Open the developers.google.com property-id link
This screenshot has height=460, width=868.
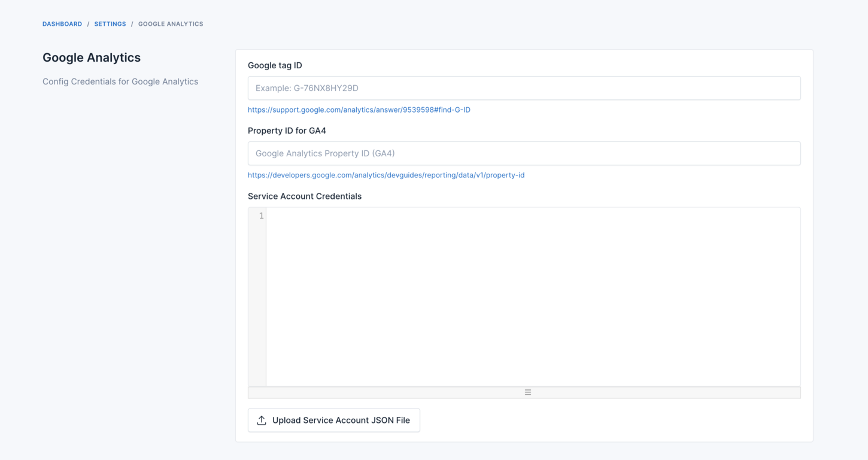[386, 175]
